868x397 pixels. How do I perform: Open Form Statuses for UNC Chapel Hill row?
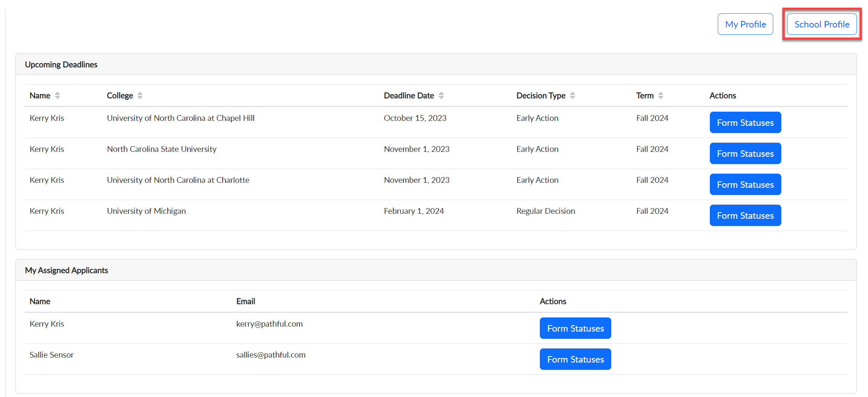point(745,122)
